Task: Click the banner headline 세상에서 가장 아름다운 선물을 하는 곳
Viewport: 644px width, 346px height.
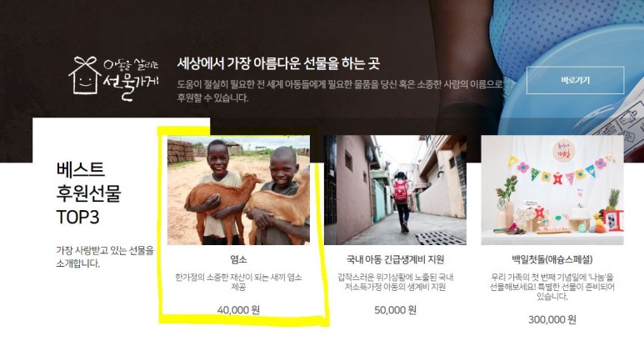Action: coord(278,63)
